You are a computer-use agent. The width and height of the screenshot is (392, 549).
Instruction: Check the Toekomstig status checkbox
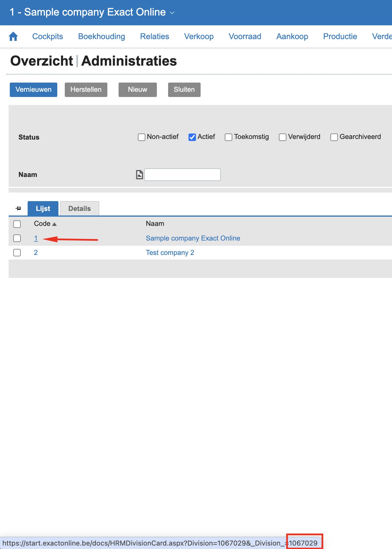(229, 137)
